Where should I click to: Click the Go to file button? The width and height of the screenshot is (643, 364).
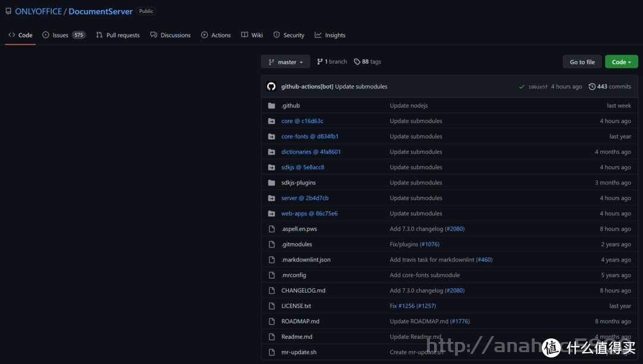click(x=582, y=62)
